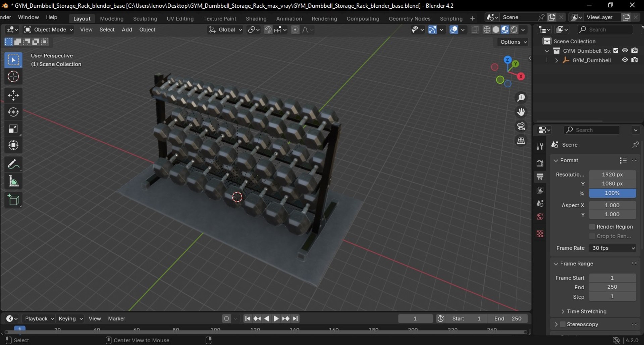Open the View Layer properties tab
The width and height of the screenshot is (644, 345).
pos(540,190)
